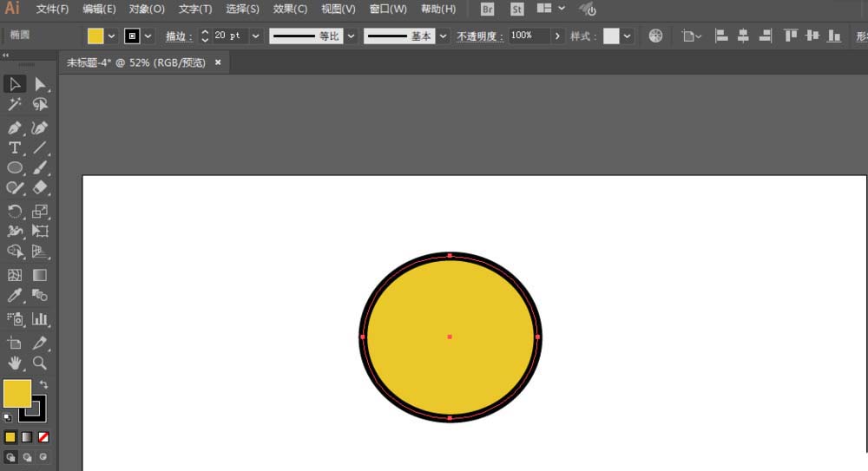The height and width of the screenshot is (471, 868).
Task: Open the 效果(C) menu
Action: coord(290,9)
